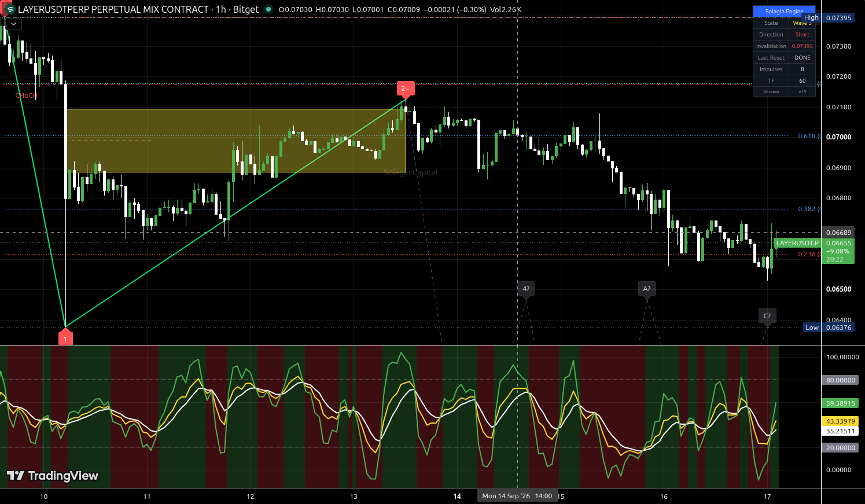The image size is (865, 504).
Task: Select the projected 4? wave label
Action: click(526, 289)
